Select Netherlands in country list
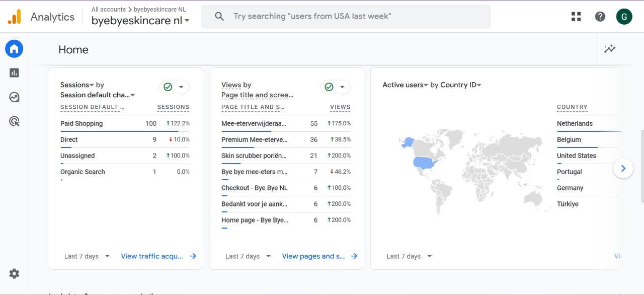The height and width of the screenshot is (295, 644). tap(575, 123)
